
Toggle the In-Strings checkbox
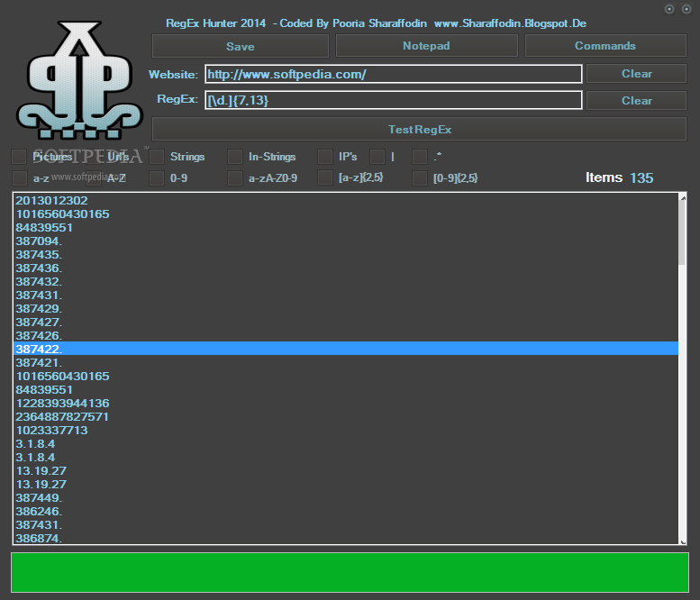click(x=235, y=157)
